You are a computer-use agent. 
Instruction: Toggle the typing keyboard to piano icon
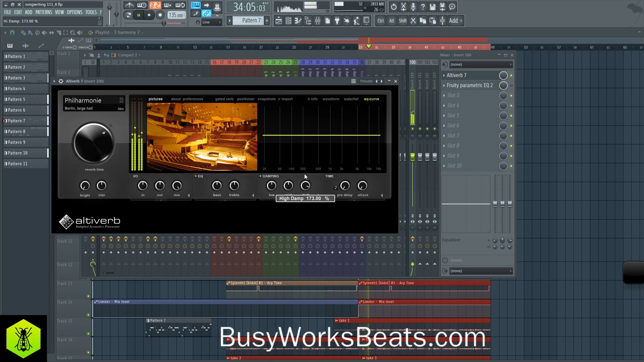click(x=196, y=5)
